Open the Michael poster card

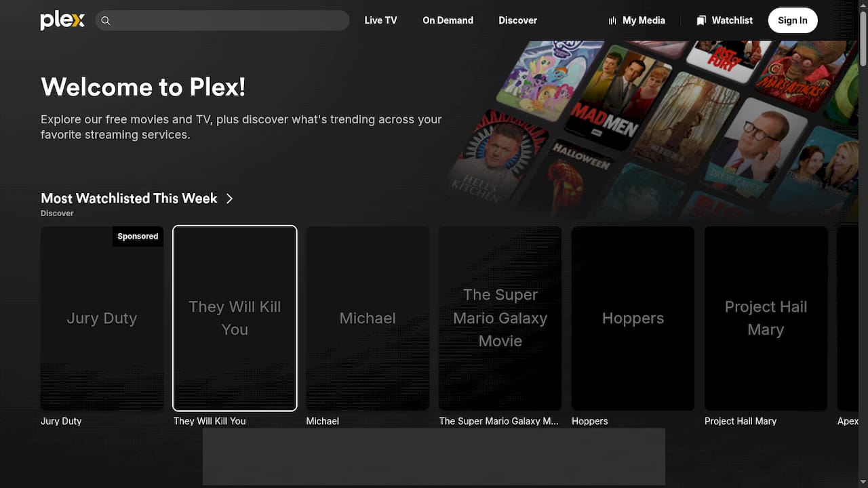click(x=368, y=319)
